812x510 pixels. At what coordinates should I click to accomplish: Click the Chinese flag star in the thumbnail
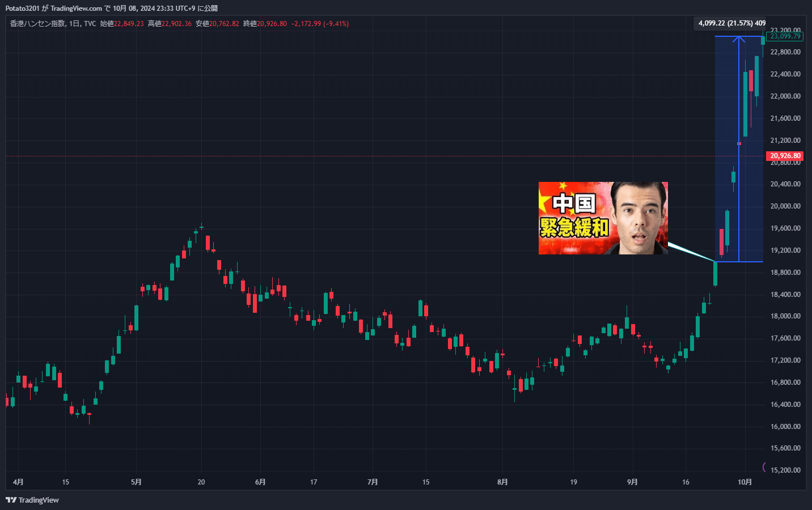[x=563, y=186]
